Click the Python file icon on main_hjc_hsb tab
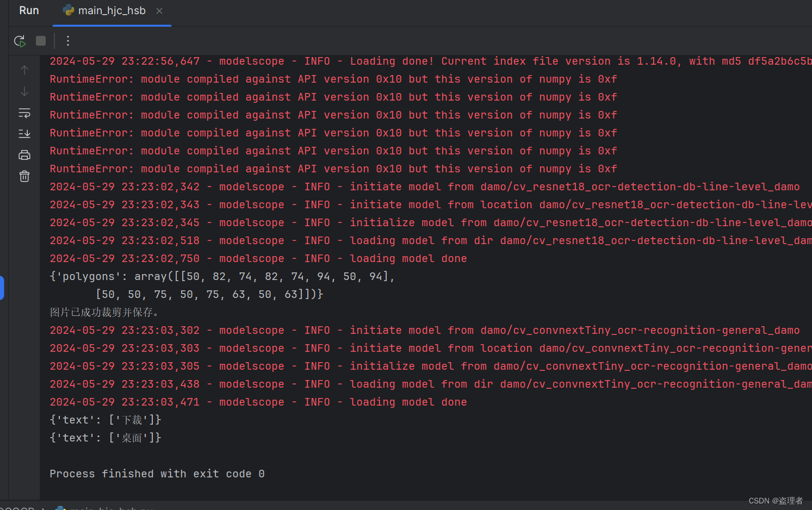The height and width of the screenshot is (510, 812). (x=67, y=10)
